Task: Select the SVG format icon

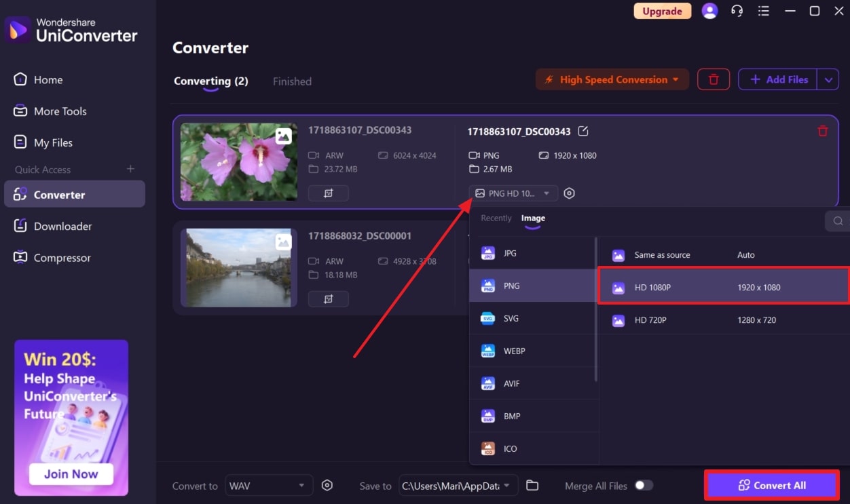Action: [x=488, y=318]
